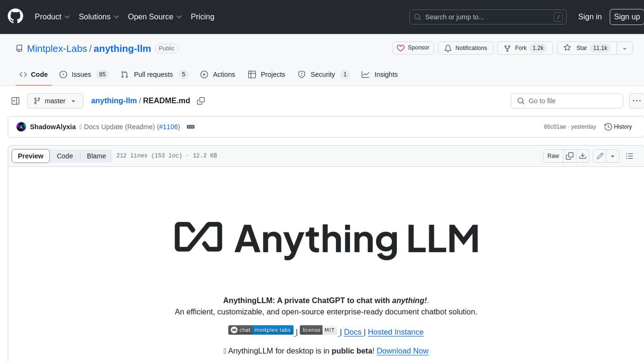Click the Sign in link

coord(590,17)
